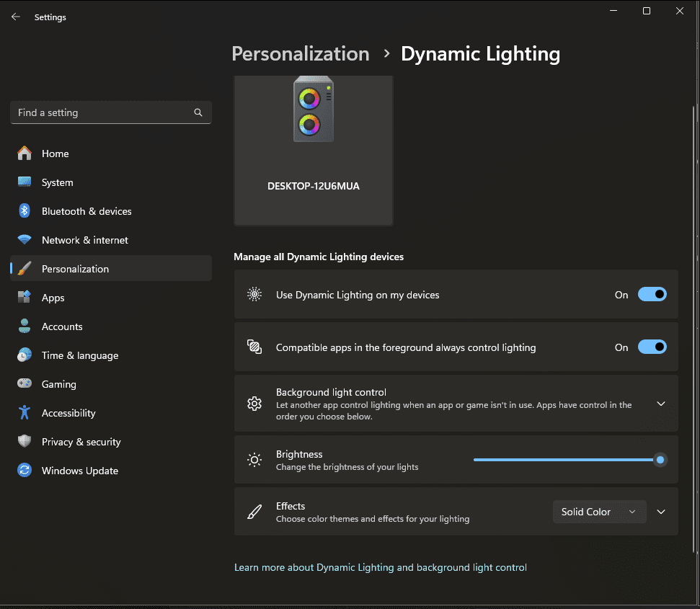Open Learn more about Dynamic Lighting link
The image size is (700, 609).
point(380,568)
